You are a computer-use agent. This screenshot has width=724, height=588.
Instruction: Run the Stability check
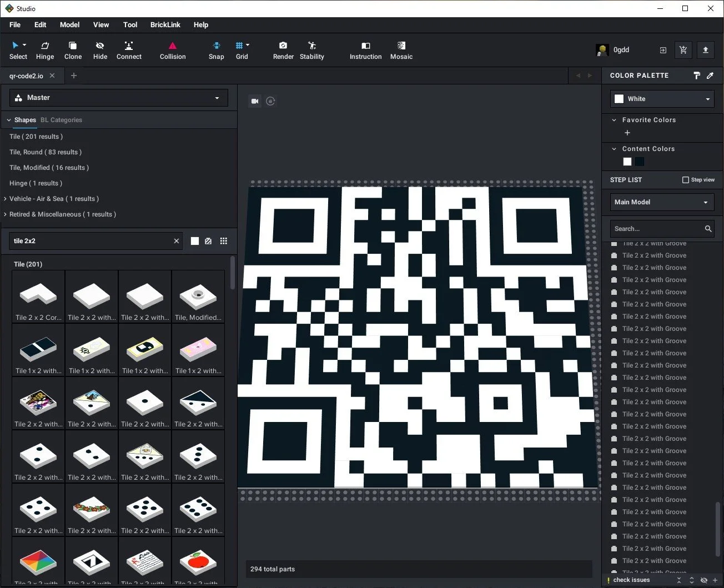[x=311, y=50]
